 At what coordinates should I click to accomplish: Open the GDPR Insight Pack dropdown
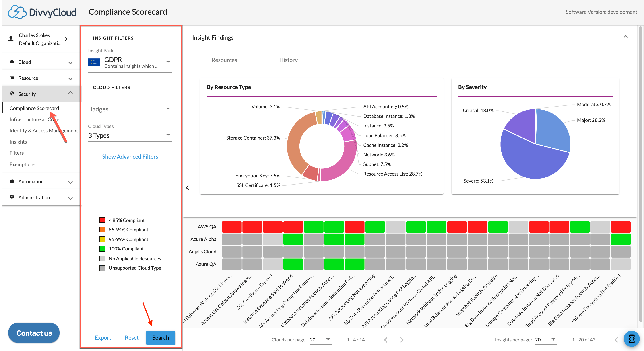(x=168, y=62)
